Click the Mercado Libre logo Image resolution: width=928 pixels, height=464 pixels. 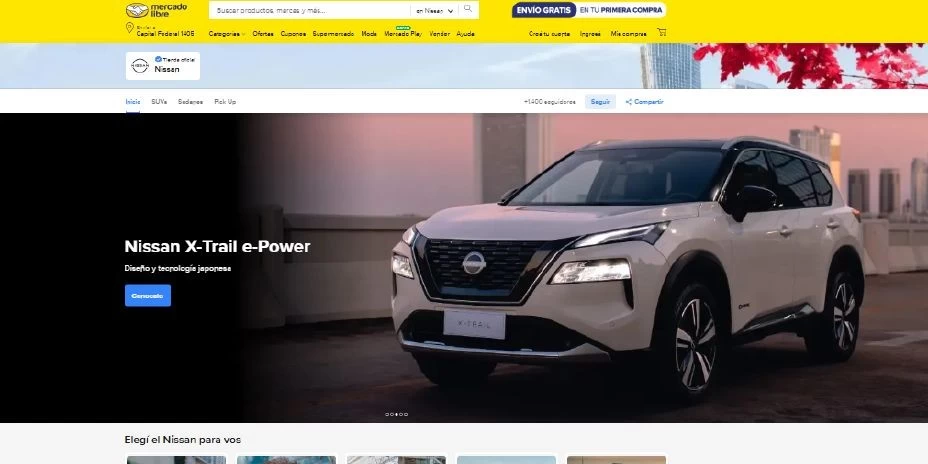click(x=156, y=10)
